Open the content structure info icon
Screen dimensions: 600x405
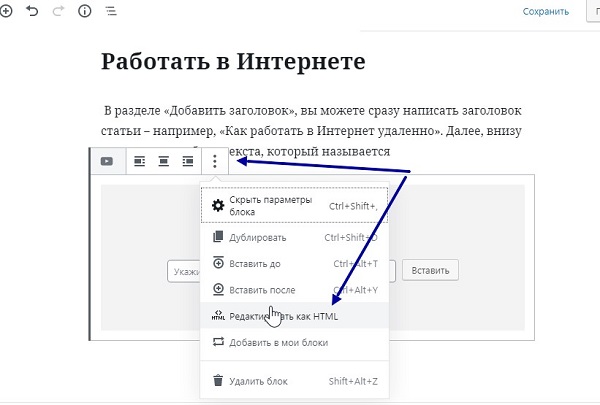click(x=85, y=11)
